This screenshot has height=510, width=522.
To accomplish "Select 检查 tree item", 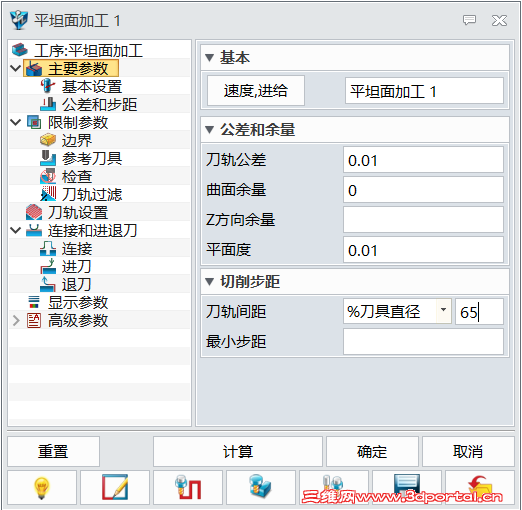I will (77, 176).
